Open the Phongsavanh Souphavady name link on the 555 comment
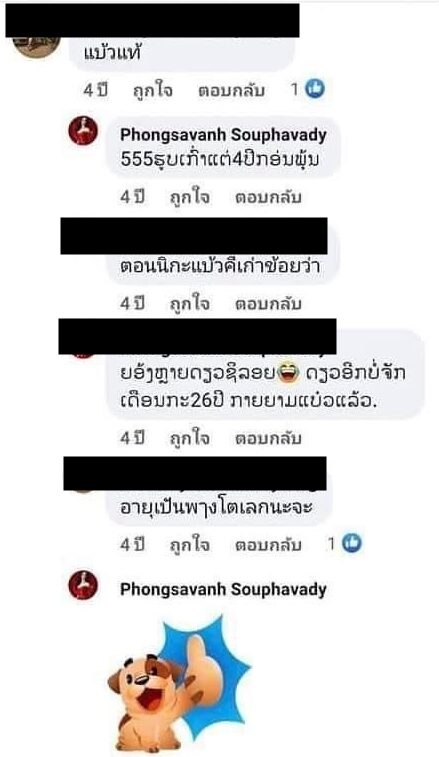The height and width of the screenshot is (757, 439). pos(223,135)
